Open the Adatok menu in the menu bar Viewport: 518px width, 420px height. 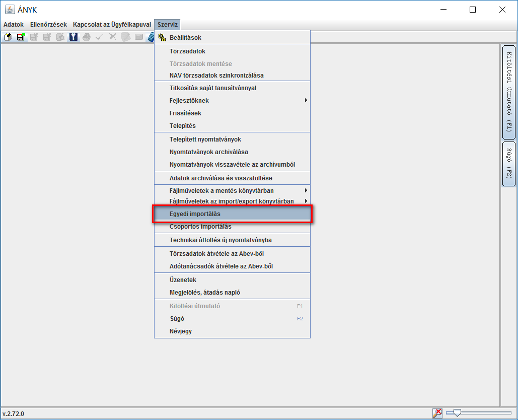14,25
